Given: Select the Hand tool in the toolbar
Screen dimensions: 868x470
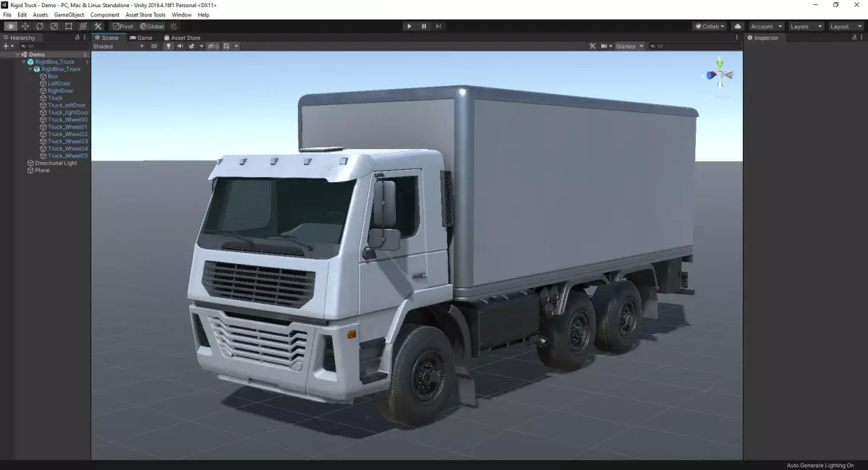Looking at the screenshot, I should [10, 26].
